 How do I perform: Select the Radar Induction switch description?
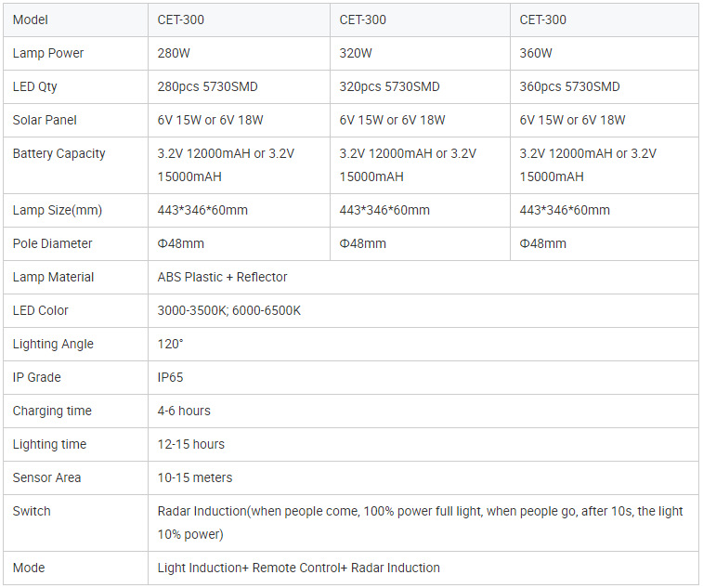pyautogui.click(x=420, y=523)
